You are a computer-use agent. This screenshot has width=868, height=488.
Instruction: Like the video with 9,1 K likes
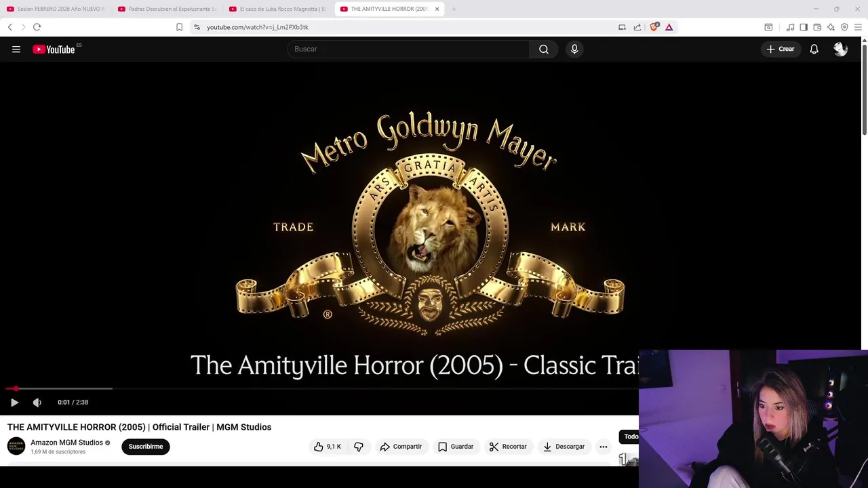coord(327,447)
